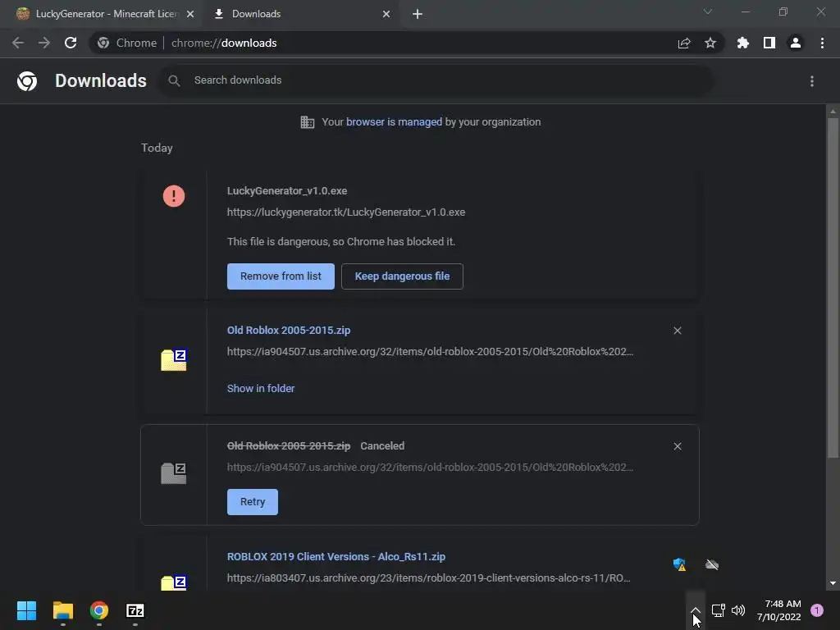Open the volume control tray icon
This screenshot has height=630, width=840.
(738, 610)
